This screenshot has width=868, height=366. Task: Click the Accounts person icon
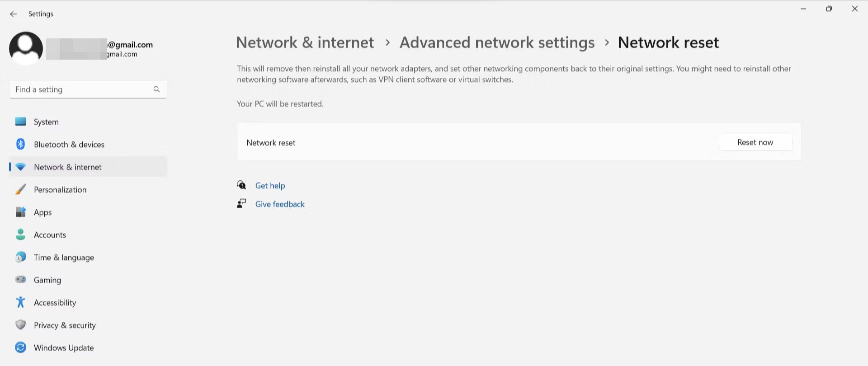pyautogui.click(x=21, y=235)
